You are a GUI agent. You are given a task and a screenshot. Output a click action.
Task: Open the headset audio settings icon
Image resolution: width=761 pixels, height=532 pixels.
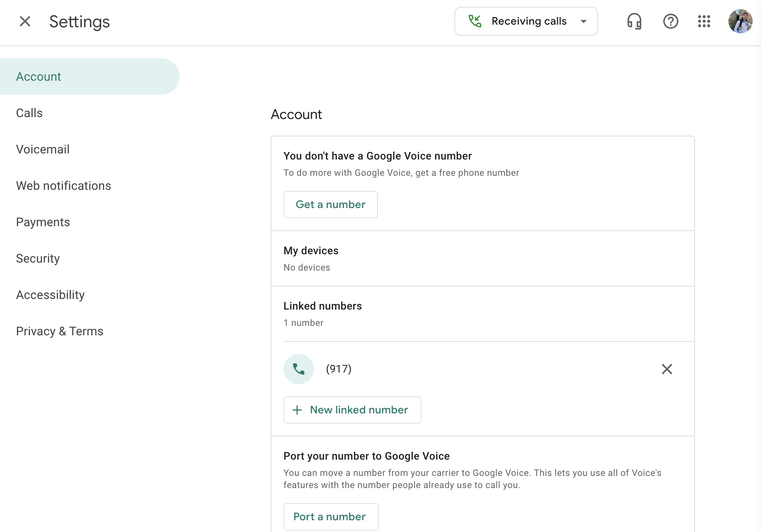(x=634, y=21)
